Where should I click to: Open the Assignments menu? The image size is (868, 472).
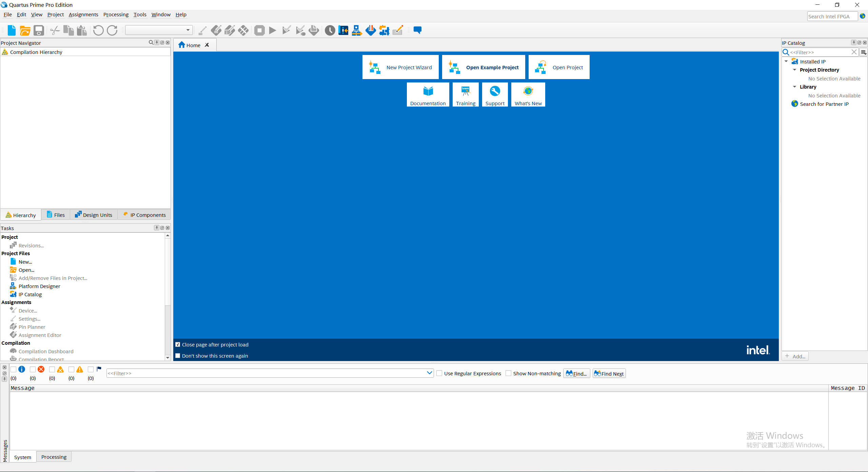(83, 15)
